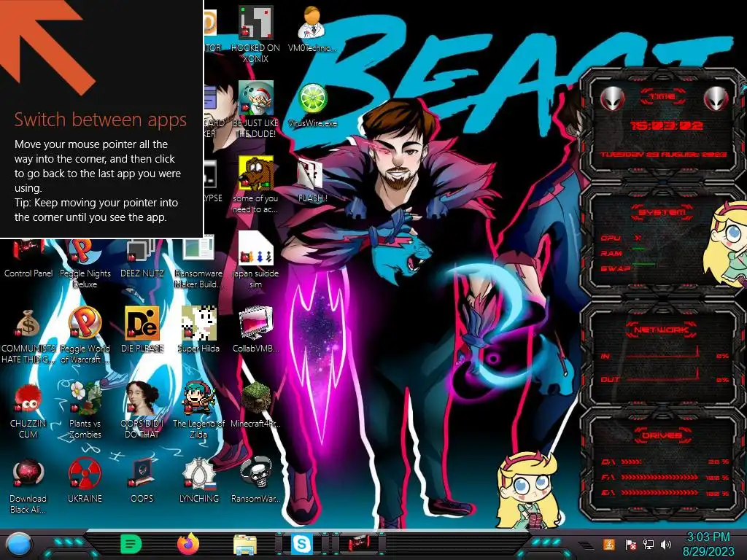Launch Firefox from the taskbar
The height and width of the screenshot is (560, 747).
point(188,543)
